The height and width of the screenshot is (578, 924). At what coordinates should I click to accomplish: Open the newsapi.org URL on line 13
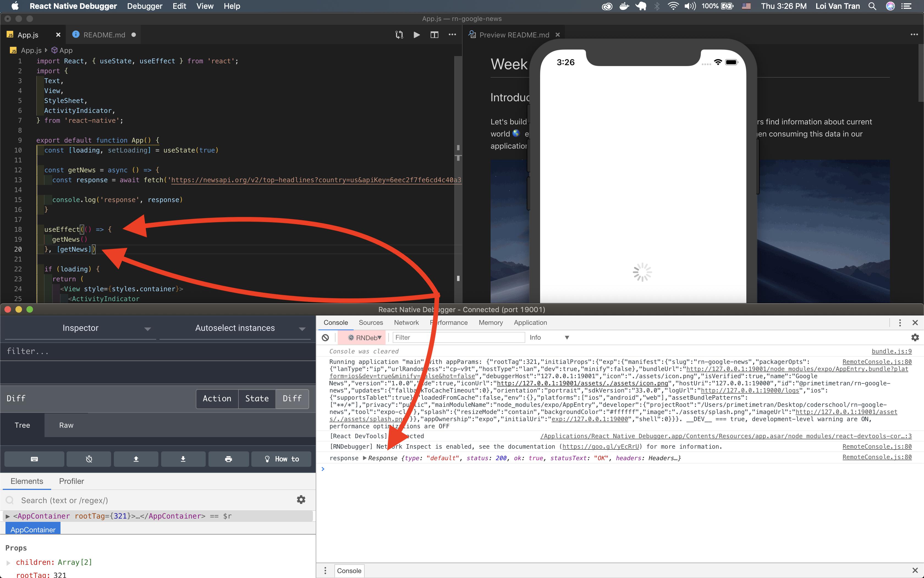316,180
